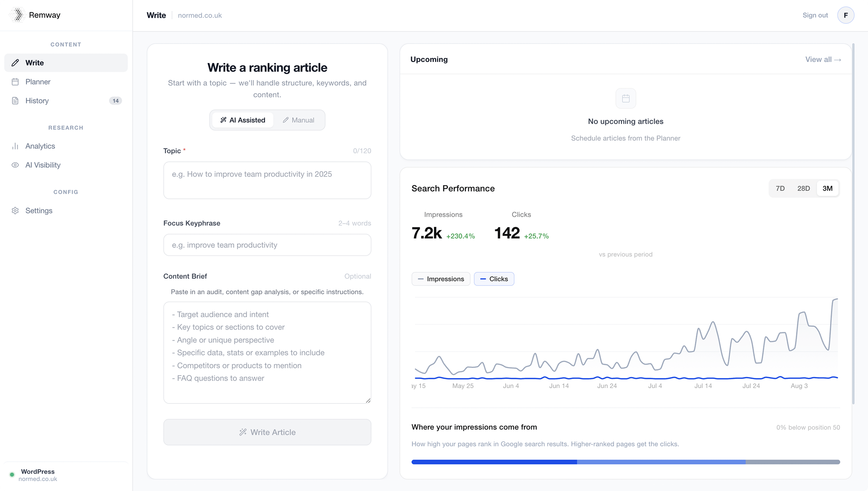Click the Upcoming panel heading
This screenshot has height=491, width=868.
[x=429, y=60]
